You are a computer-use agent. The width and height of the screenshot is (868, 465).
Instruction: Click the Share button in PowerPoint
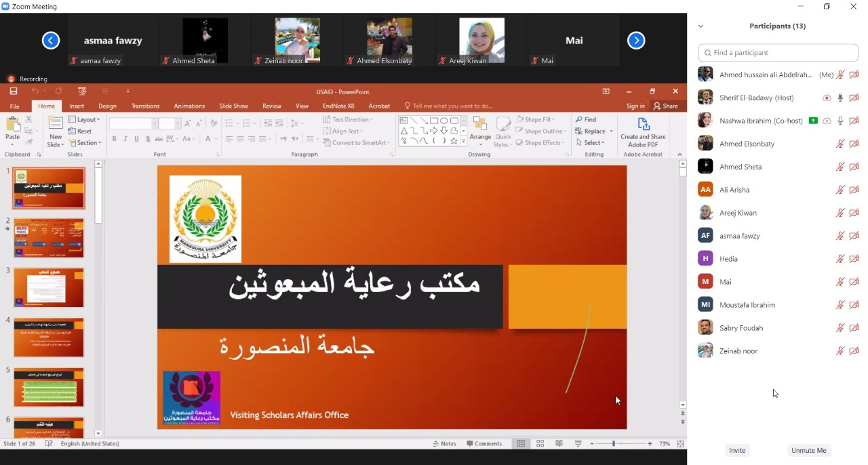665,106
